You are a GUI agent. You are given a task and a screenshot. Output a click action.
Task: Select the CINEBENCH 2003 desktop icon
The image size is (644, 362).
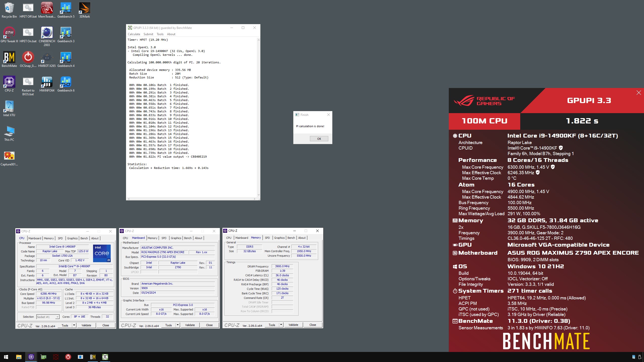(x=47, y=36)
